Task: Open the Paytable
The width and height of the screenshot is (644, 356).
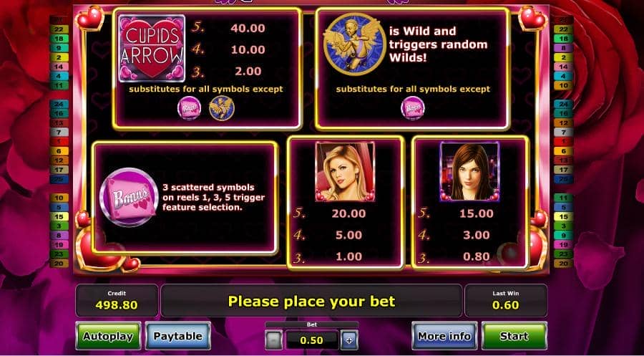Action: point(178,336)
